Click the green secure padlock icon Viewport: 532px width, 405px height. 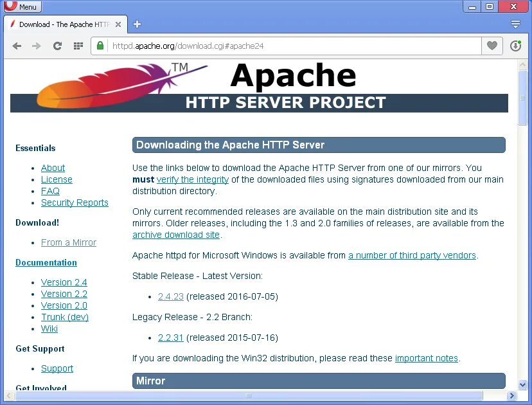[100, 46]
